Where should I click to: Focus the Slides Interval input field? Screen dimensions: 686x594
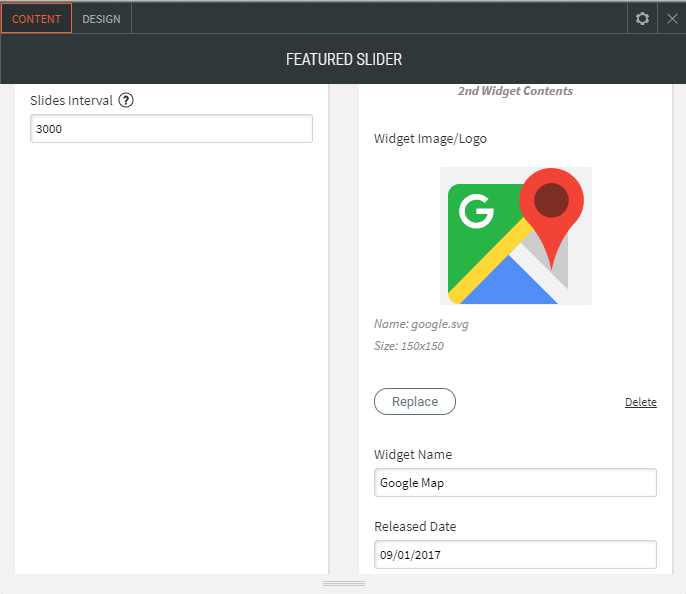pos(171,129)
